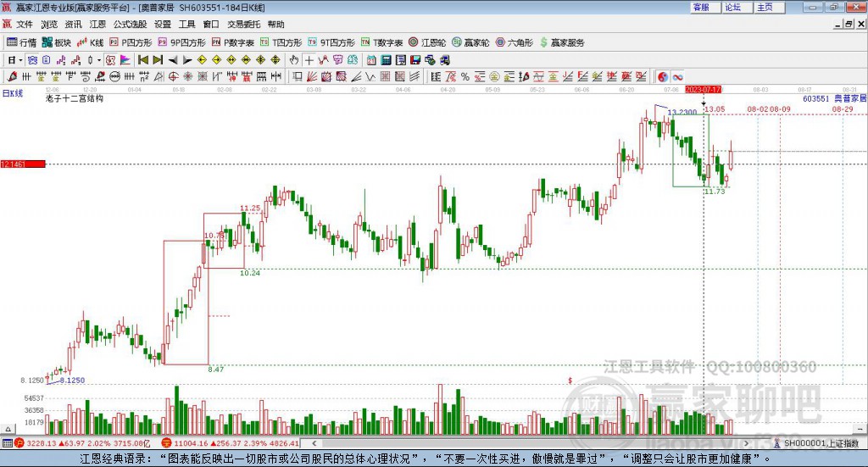Select the red pencil drawing tool
This screenshot has height=467, width=868.
12,77
